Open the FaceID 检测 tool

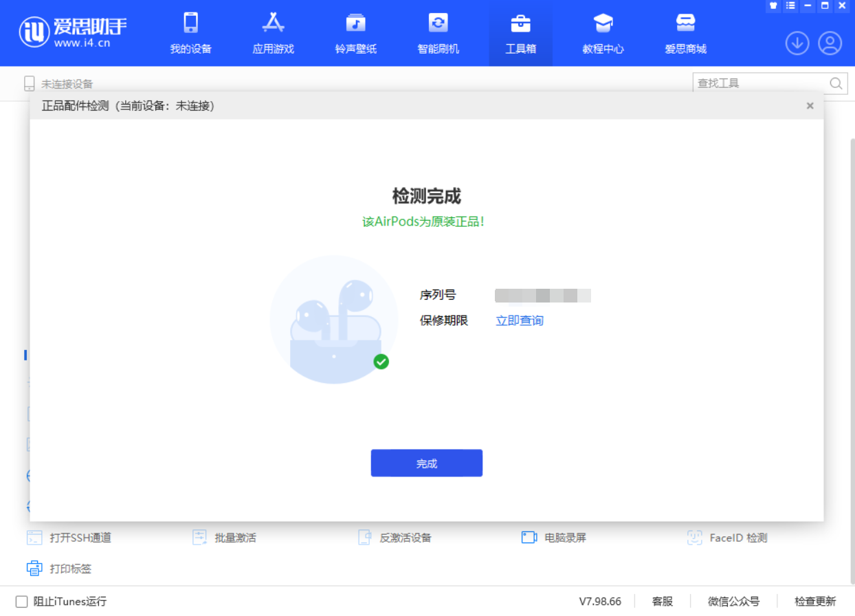[x=727, y=538]
